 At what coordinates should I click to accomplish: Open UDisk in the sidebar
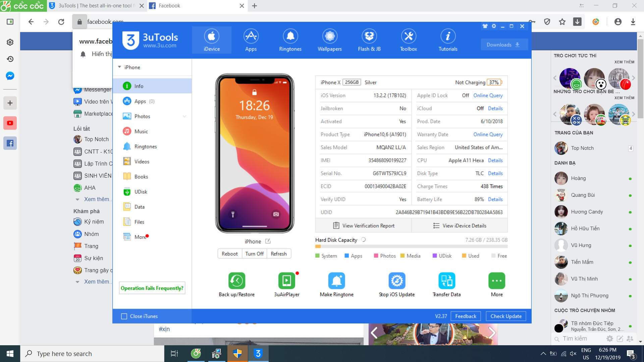click(152, 192)
